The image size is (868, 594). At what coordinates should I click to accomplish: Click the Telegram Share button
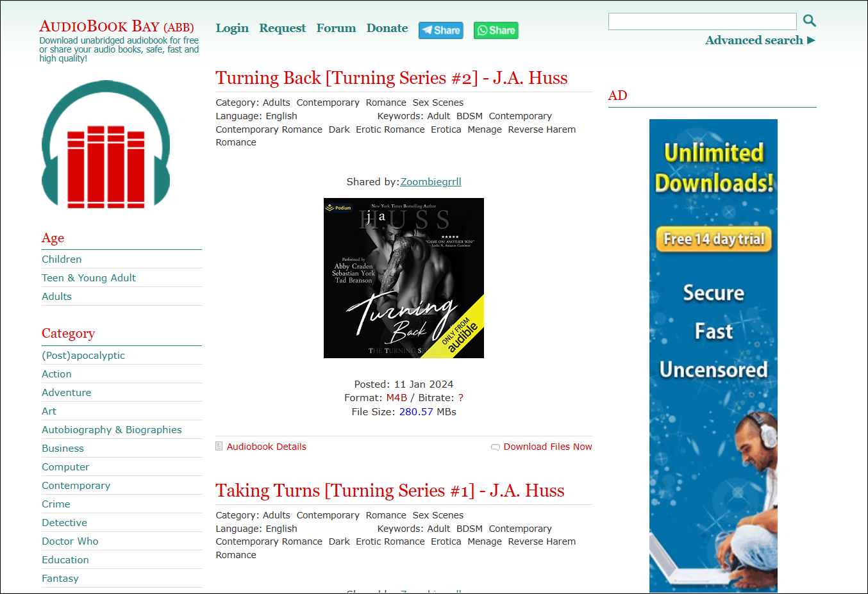441,30
